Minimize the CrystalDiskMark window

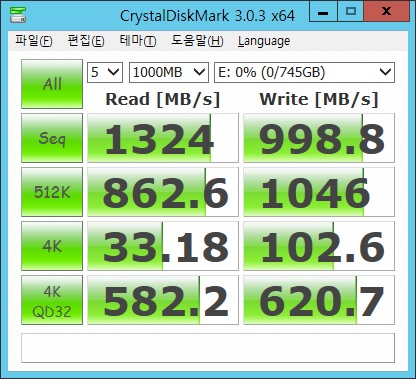(x=323, y=12)
